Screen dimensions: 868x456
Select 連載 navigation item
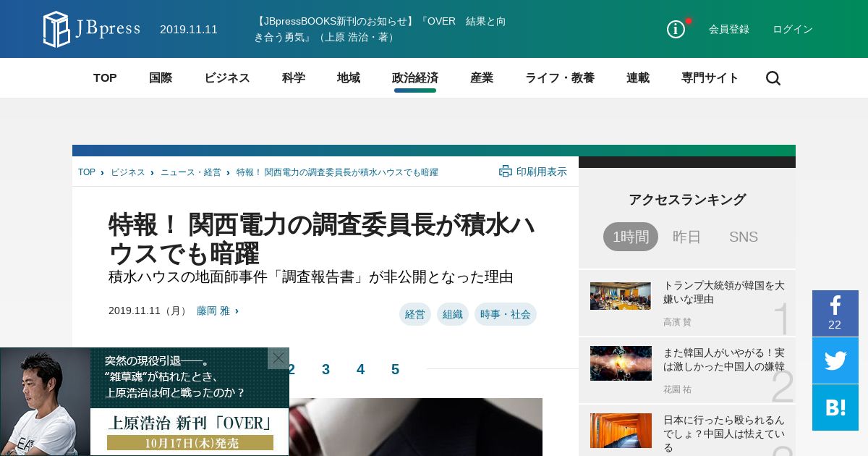(x=638, y=78)
